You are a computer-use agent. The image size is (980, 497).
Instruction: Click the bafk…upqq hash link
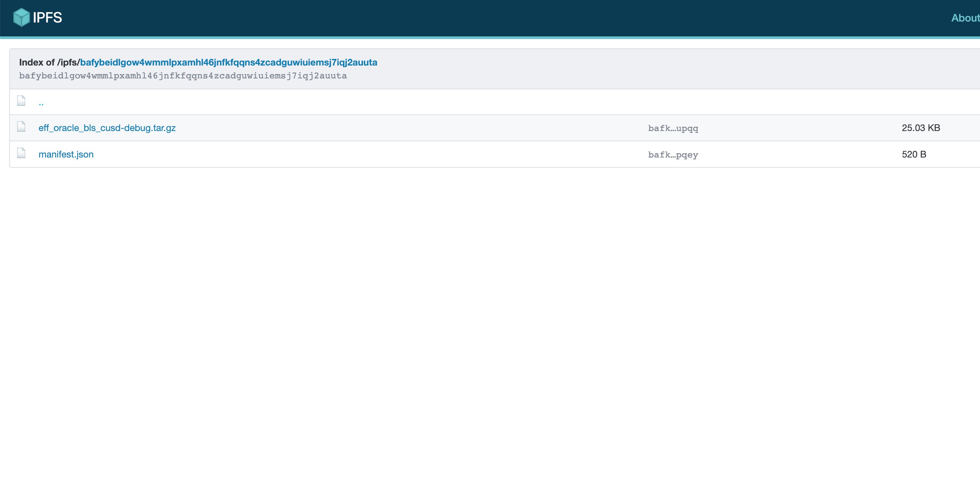click(x=673, y=128)
